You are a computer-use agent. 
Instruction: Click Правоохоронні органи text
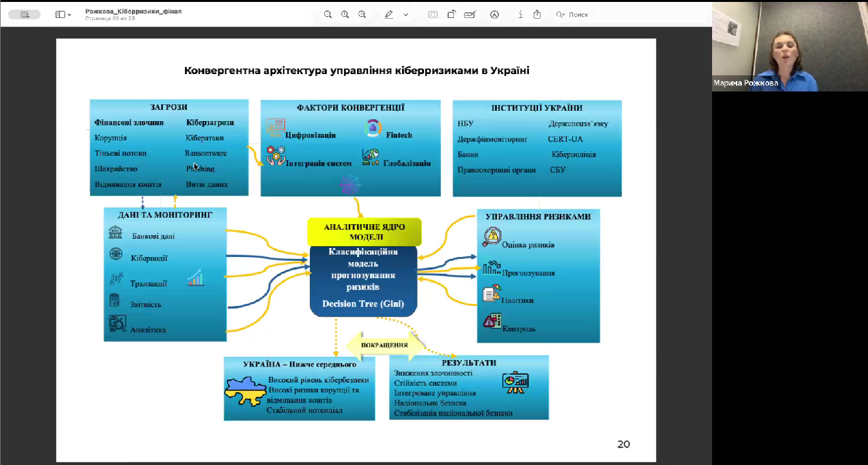click(x=496, y=170)
